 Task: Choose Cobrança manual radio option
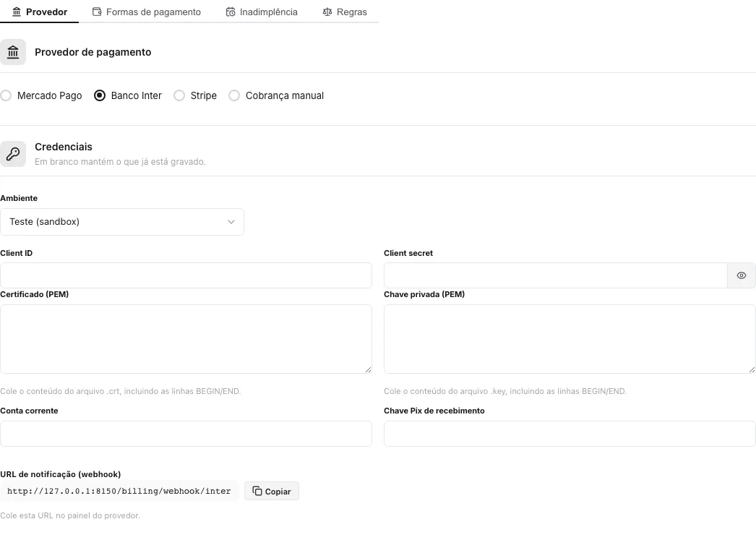click(x=234, y=95)
